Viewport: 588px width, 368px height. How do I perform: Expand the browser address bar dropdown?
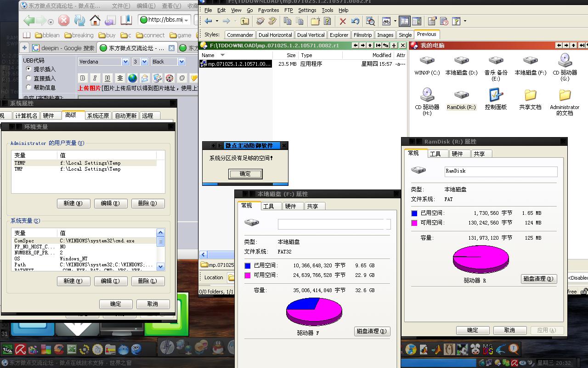point(187,20)
